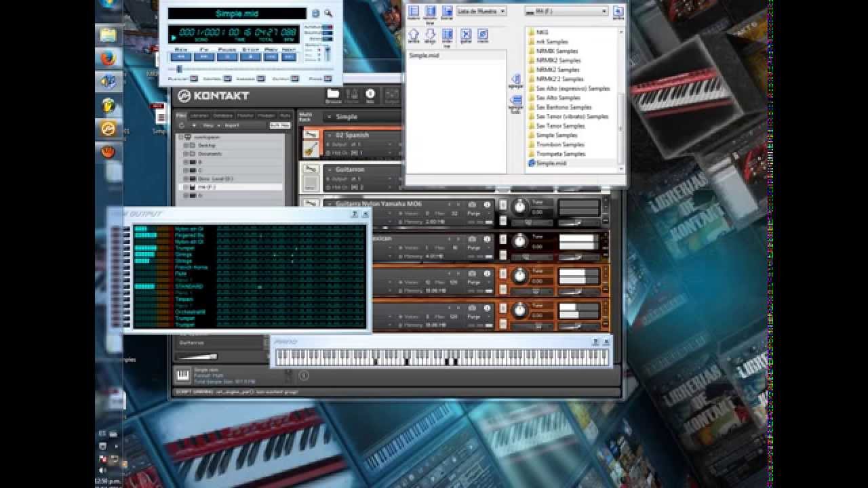Image resolution: width=868 pixels, height=488 pixels.
Task: Open the wrench editor for 02 Spanish
Action: (x=311, y=135)
